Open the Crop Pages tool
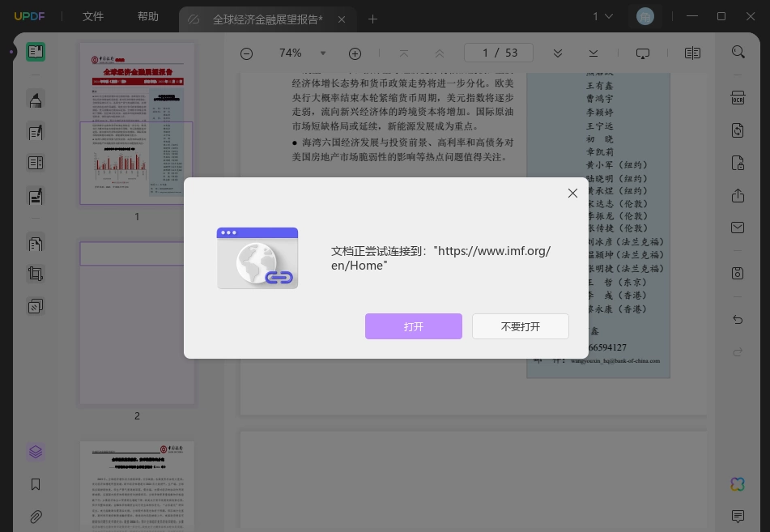770x532 pixels. [36, 274]
